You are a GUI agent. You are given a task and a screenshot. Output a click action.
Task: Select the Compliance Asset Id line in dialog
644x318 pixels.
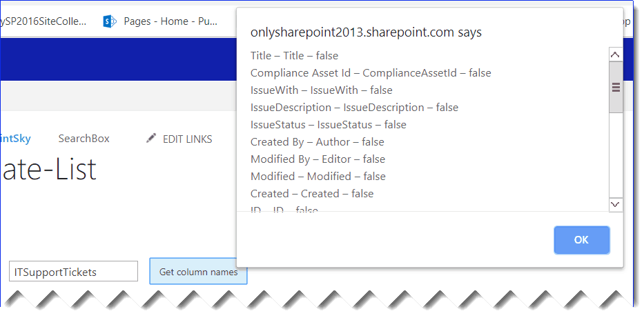[371, 73]
